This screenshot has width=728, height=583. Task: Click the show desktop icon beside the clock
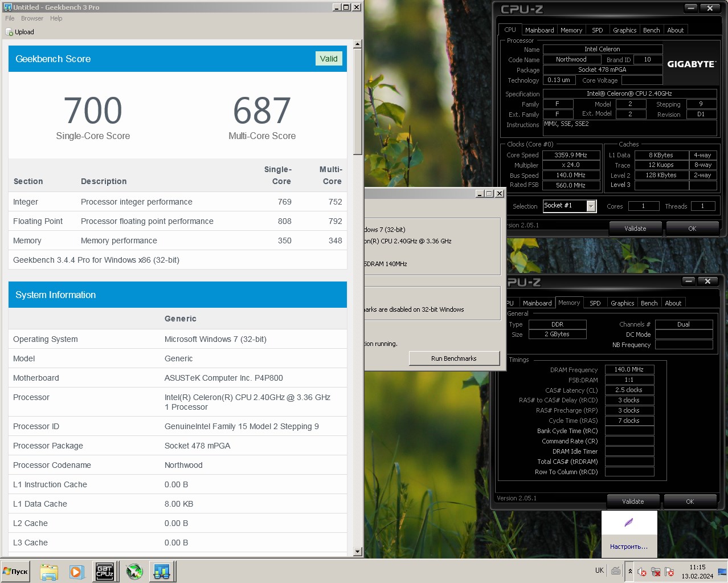coord(722,571)
